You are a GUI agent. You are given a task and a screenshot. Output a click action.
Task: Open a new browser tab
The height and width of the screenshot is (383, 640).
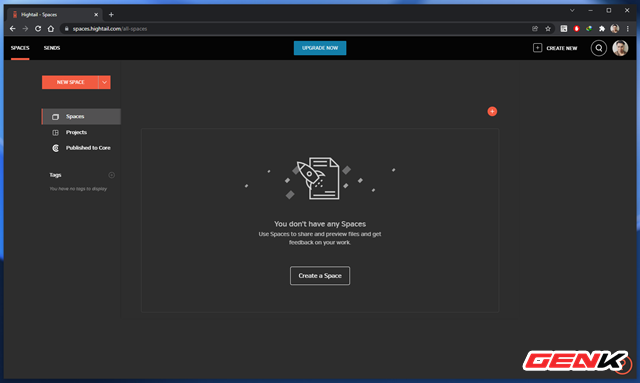pyautogui.click(x=111, y=15)
